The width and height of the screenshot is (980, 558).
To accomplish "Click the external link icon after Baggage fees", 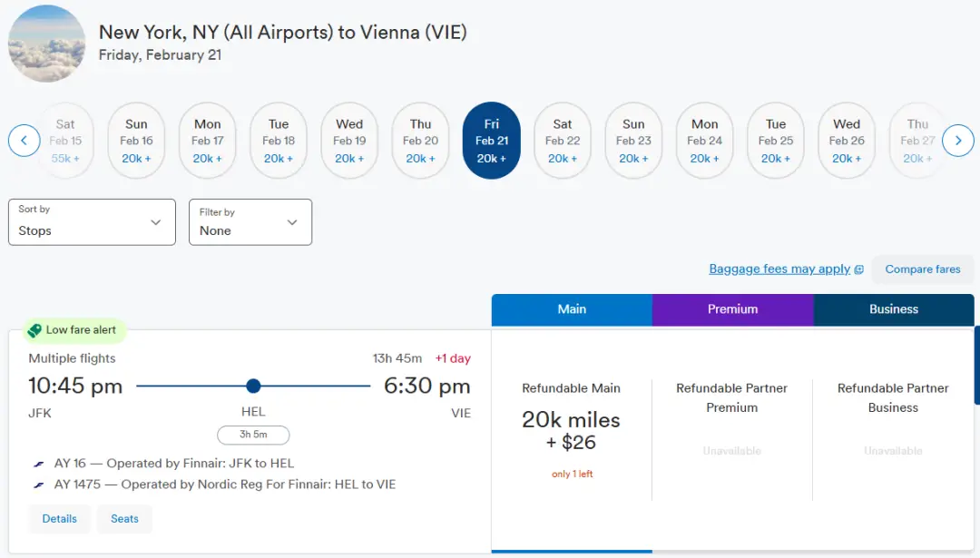I will pos(859,269).
